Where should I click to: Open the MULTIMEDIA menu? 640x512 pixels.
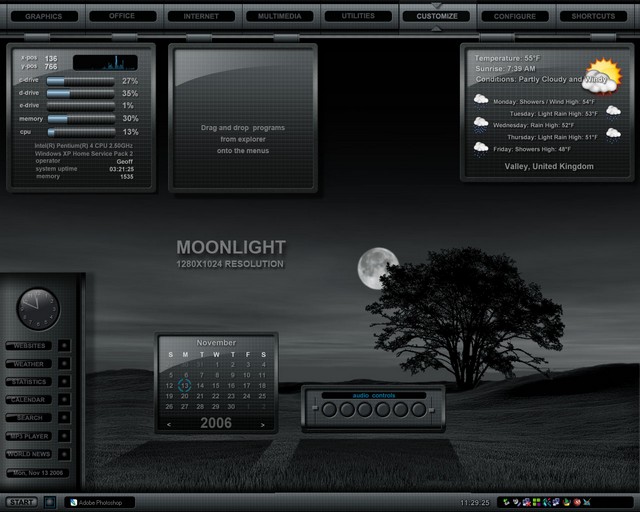pyautogui.click(x=280, y=16)
